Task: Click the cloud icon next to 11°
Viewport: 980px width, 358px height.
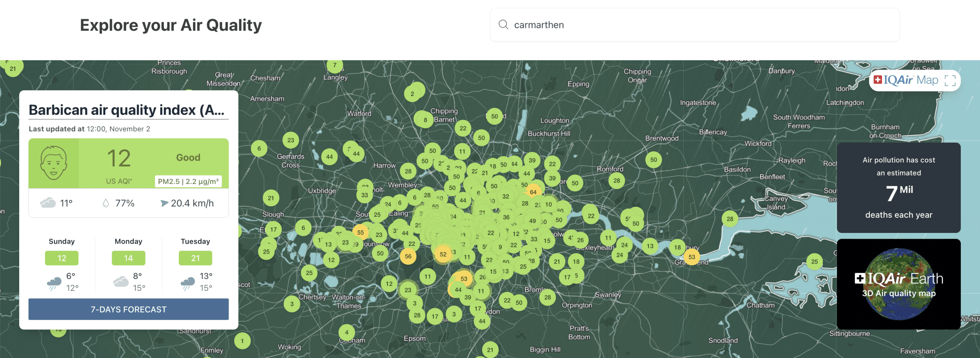Action: pos(48,203)
